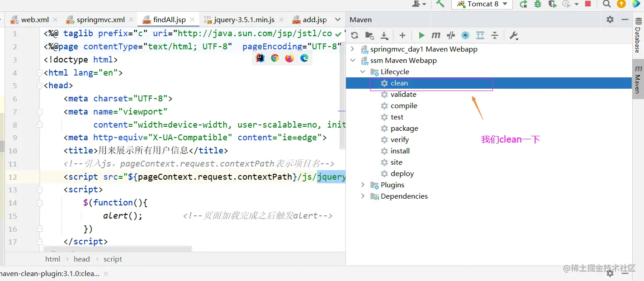The height and width of the screenshot is (281, 644).
Task: Open user account dropdown
Action: coord(420,4)
